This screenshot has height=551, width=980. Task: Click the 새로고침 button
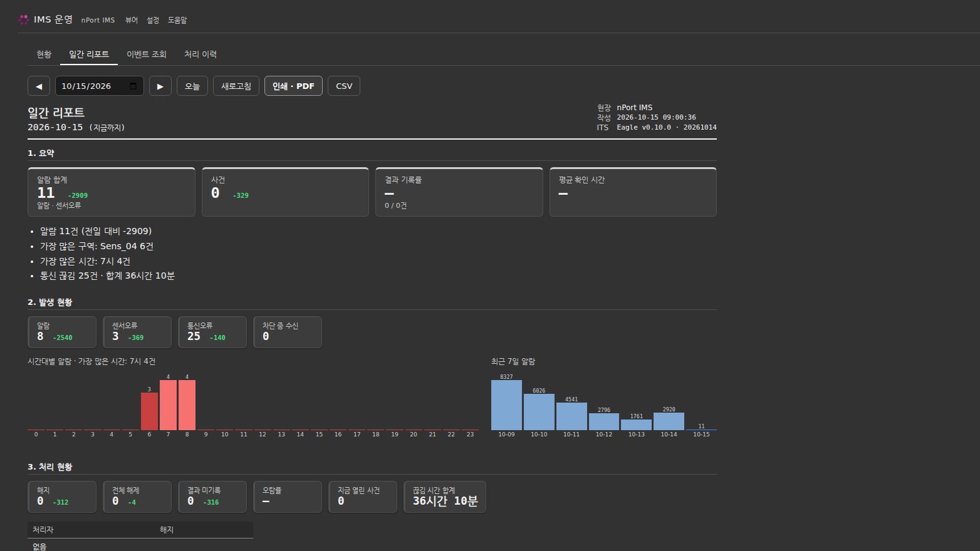(236, 86)
